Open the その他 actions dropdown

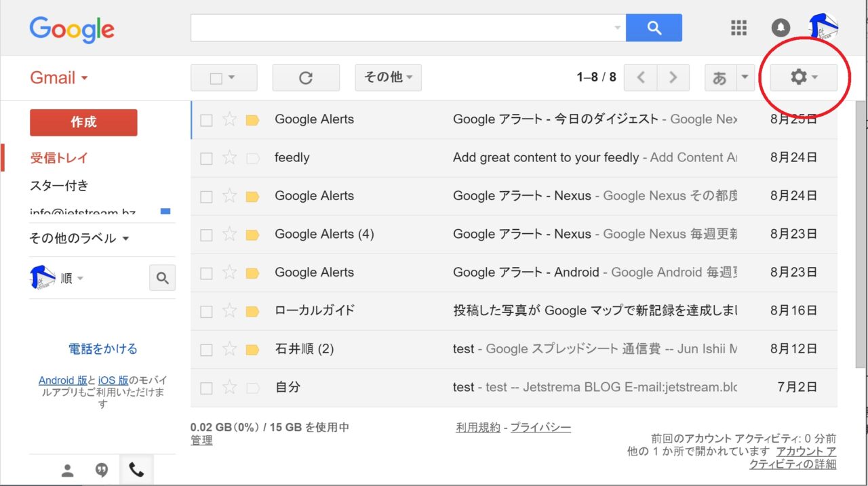[x=388, y=78]
